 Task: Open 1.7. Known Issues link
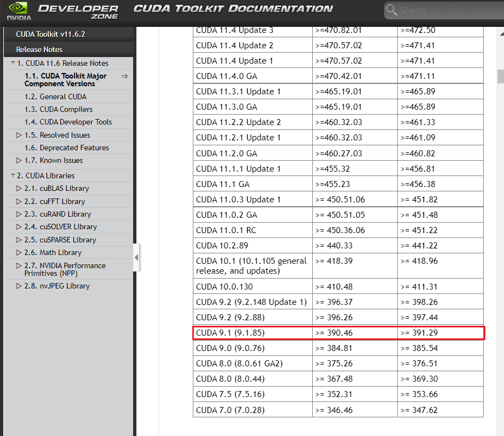pyautogui.click(x=53, y=160)
